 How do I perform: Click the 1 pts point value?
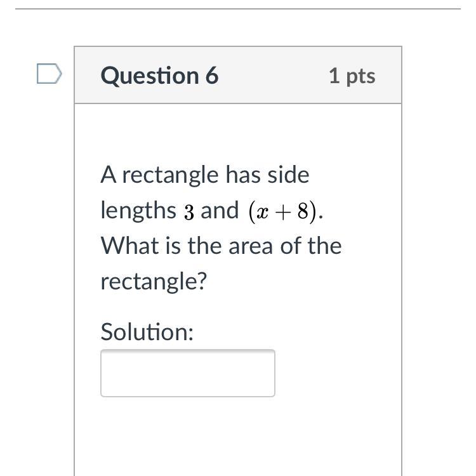click(x=352, y=76)
